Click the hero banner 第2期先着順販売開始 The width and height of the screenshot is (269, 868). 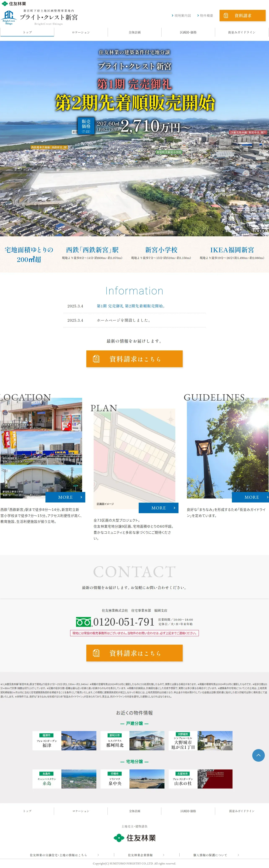tap(135, 103)
